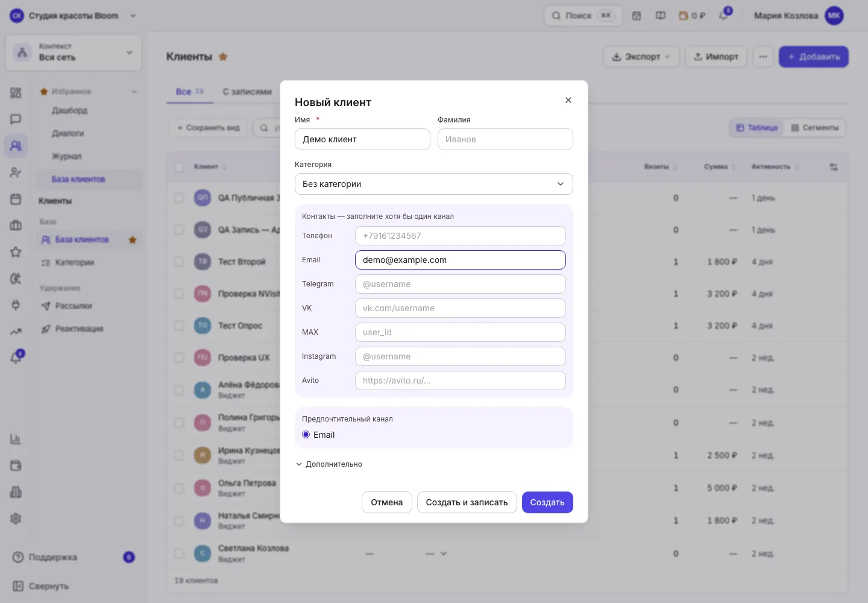Screen dimensions: 868x603
Task: Check the row checkbox for Тест Второй
Action: (179, 262)
